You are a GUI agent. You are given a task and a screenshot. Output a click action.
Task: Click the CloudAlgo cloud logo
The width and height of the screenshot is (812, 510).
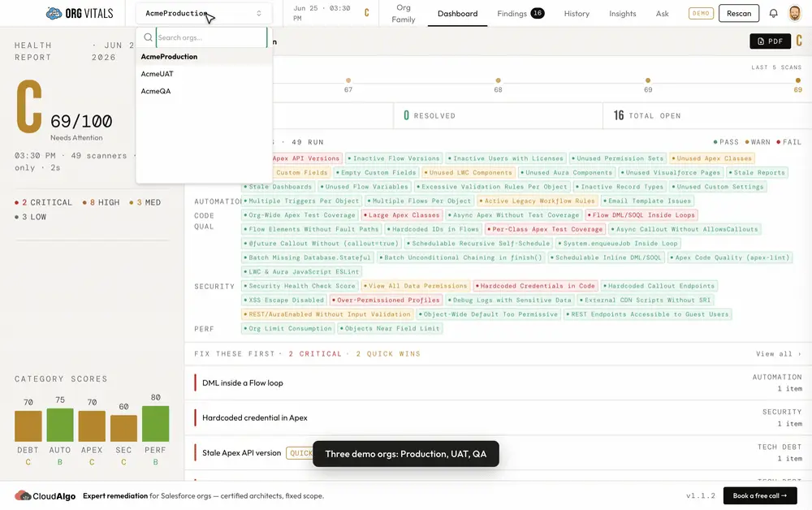coord(23,495)
